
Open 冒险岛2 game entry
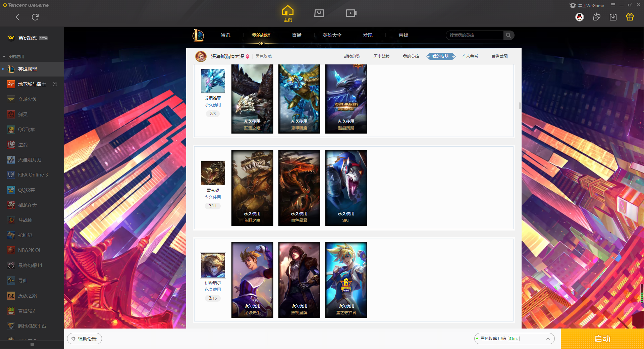click(32, 311)
